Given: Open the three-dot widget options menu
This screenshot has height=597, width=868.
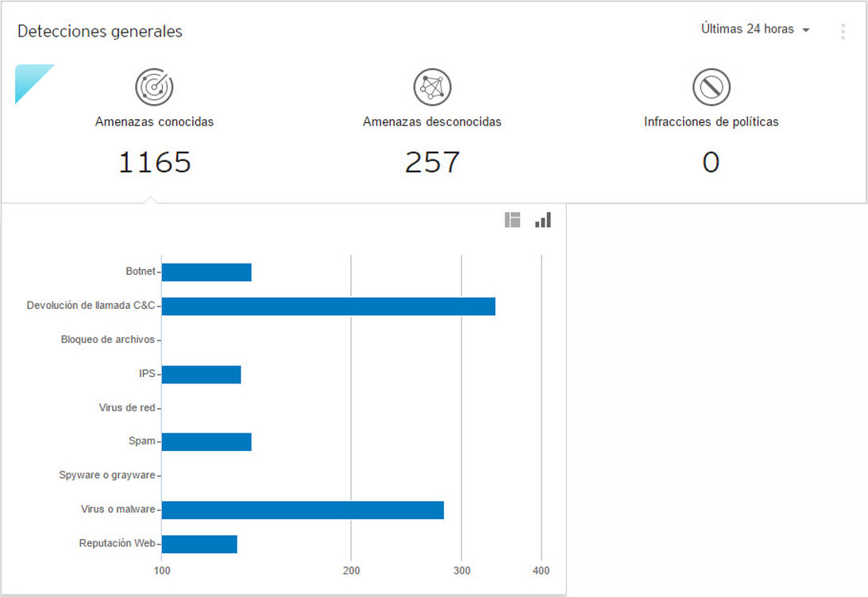Looking at the screenshot, I should 843,31.
